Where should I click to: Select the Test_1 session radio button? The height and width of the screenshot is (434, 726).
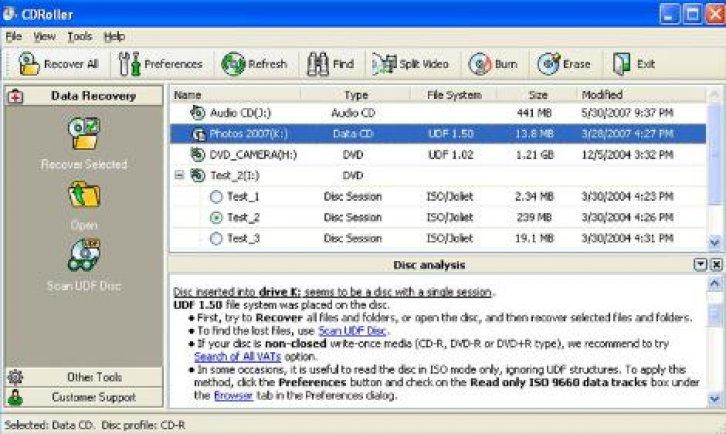(216, 196)
